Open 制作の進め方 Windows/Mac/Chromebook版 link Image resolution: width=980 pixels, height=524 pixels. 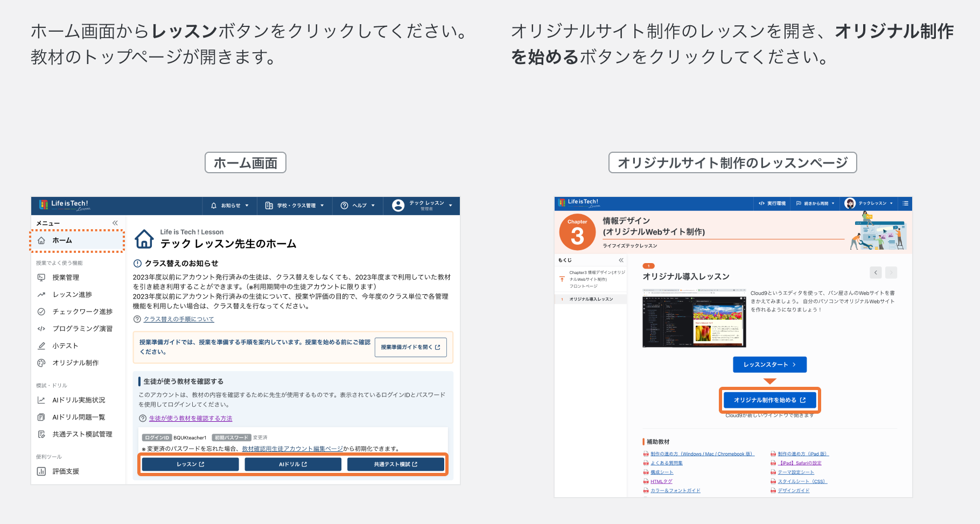click(x=703, y=454)
